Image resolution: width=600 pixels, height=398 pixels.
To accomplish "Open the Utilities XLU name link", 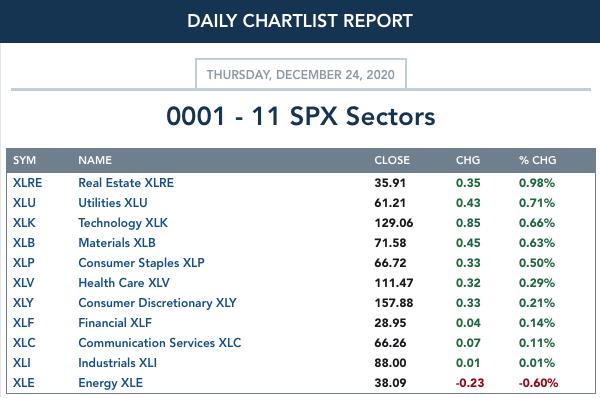I will click(x=113, y=202).
